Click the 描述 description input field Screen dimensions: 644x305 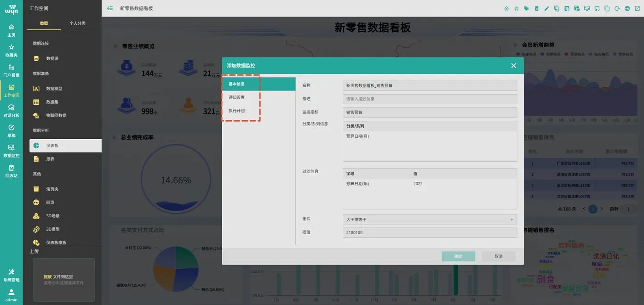point(430,99)
